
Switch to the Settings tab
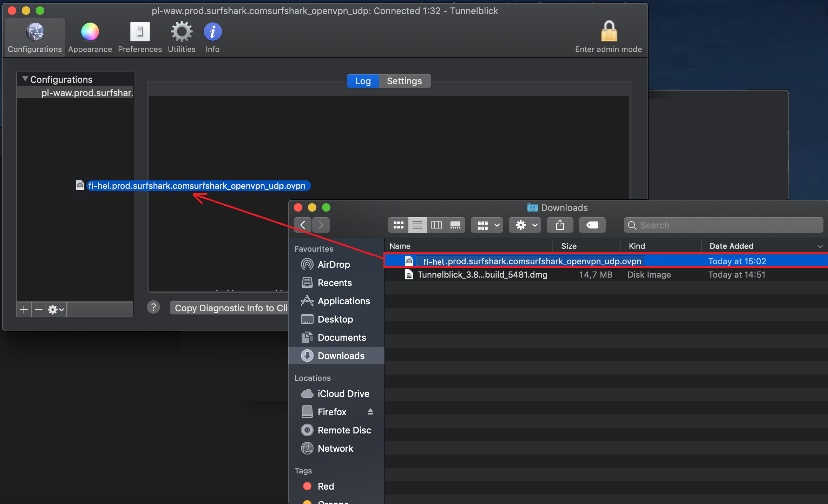[405, 81]
